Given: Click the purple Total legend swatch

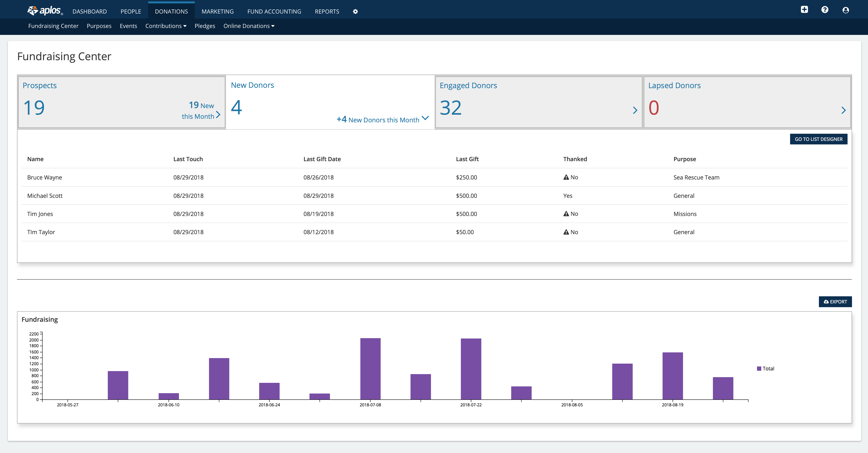Looking at the screenshot, I should 759,368.
